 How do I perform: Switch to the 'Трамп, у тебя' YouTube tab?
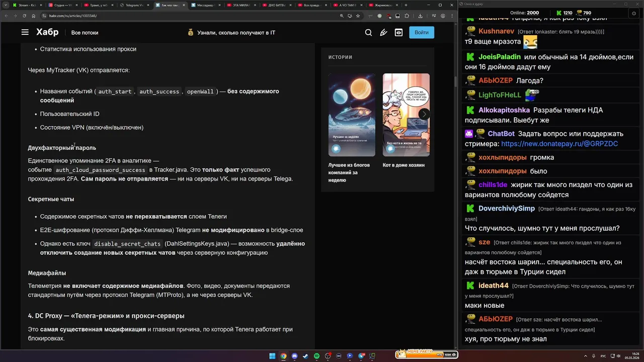point(99,5)
